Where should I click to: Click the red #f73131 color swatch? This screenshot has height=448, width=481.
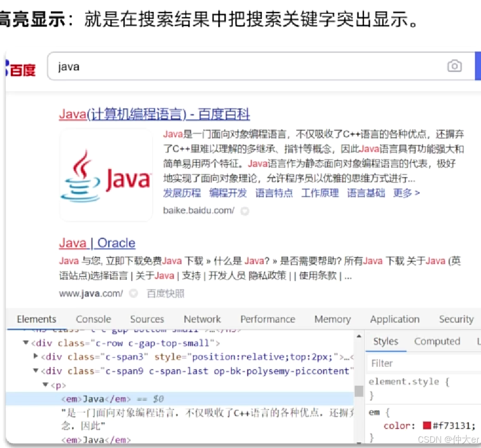coord(426,425)
